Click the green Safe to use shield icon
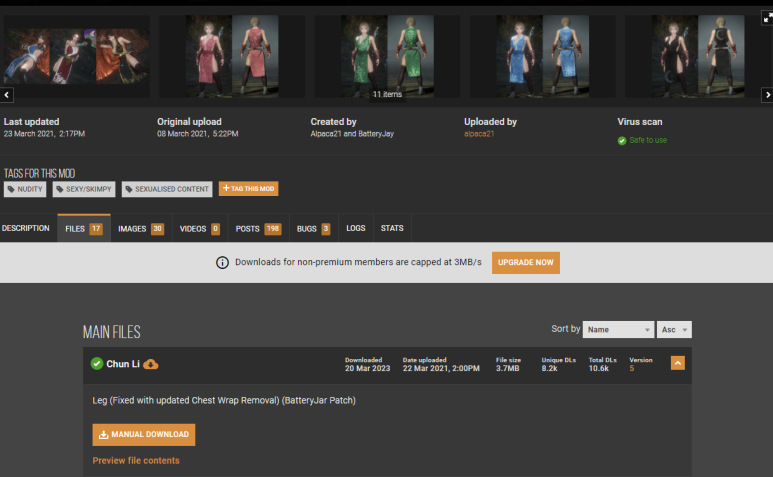The height and width of the screenshot is (477, 773). [622, 140]
